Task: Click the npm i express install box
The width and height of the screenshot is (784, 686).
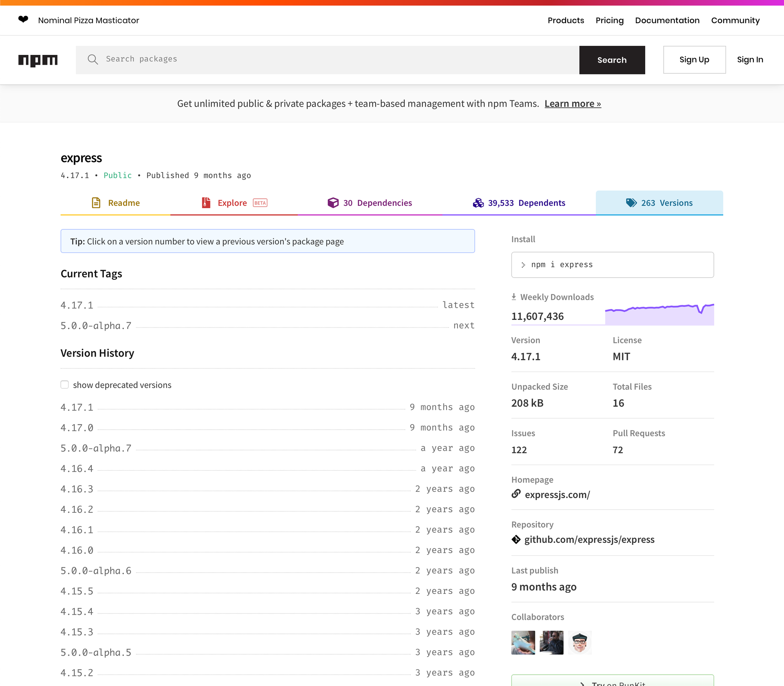Action: click(612, 265)
